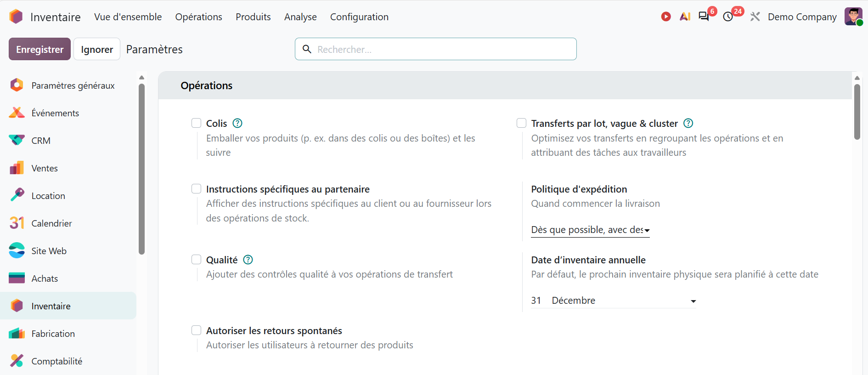Enable Instructions spécifiques au partenaire checkbox
The width and height of the screenshot is (868, 375).
(x=197, y=189)
